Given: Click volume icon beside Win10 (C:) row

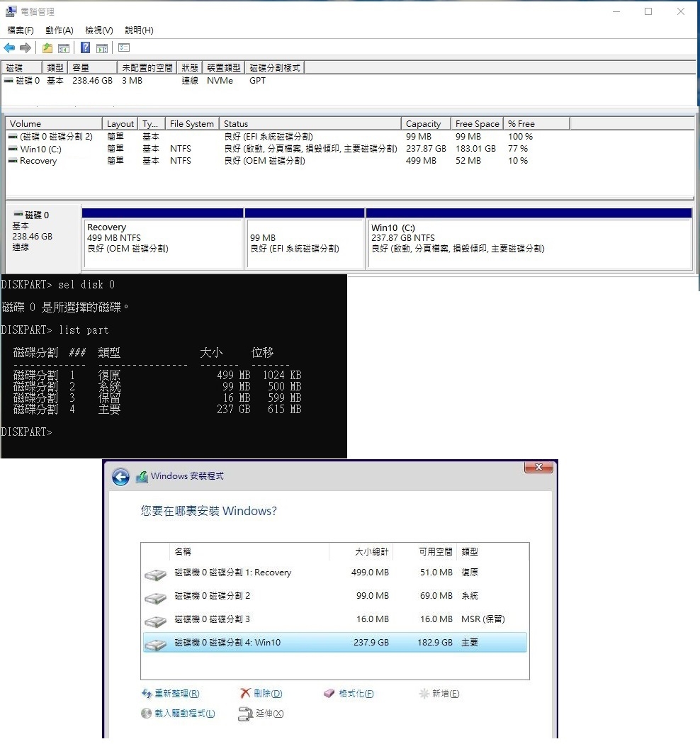Looking at the screenshot, I should click(13, 149).
